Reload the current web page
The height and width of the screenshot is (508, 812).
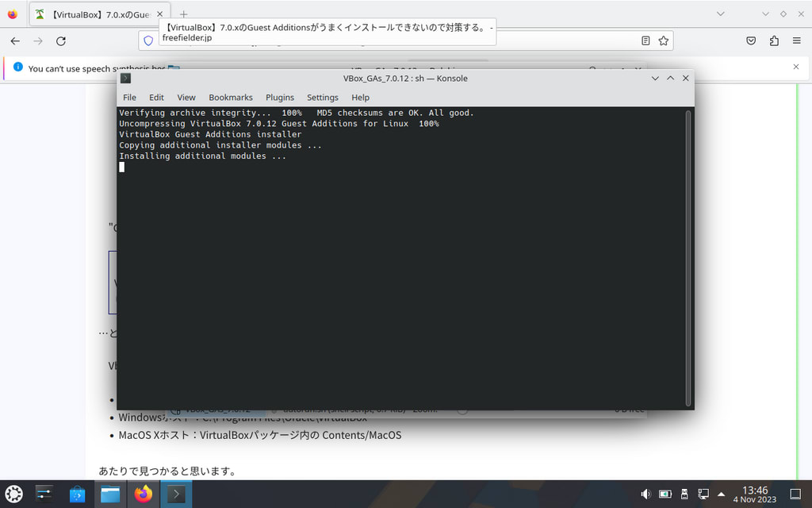pos(60,41)
